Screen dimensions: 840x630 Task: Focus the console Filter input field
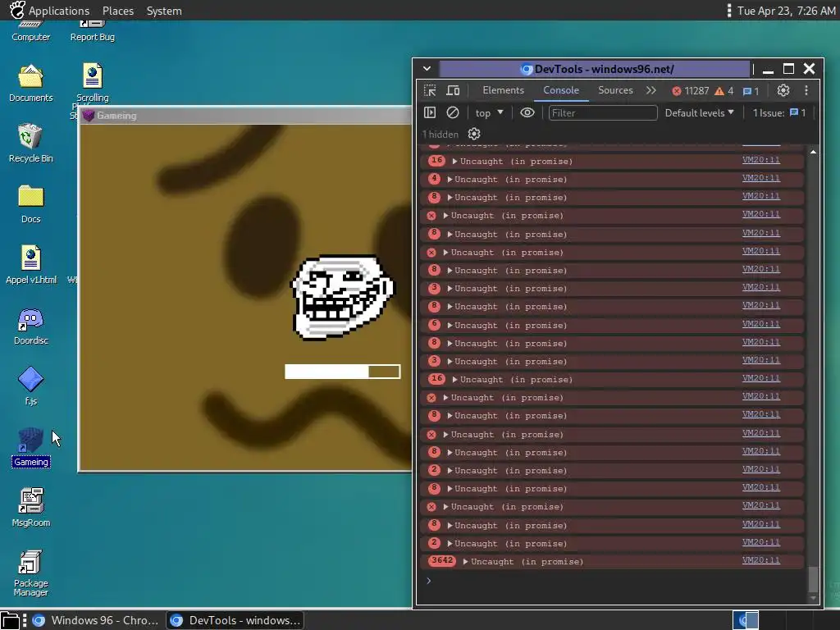[x=603, y=112]
